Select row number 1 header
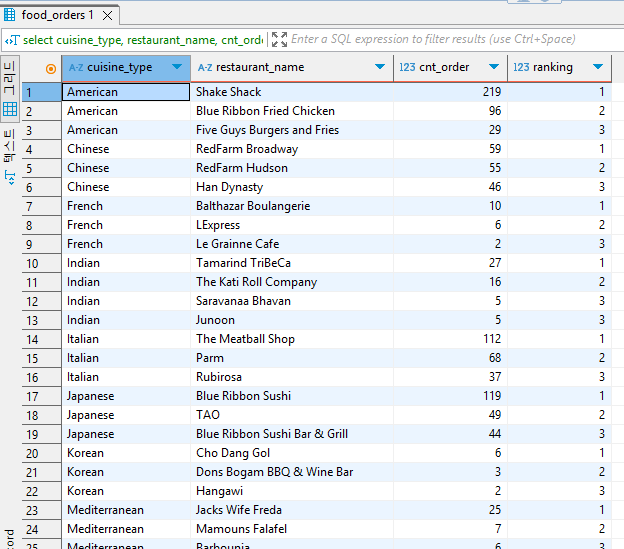 (x=41, y=92)
